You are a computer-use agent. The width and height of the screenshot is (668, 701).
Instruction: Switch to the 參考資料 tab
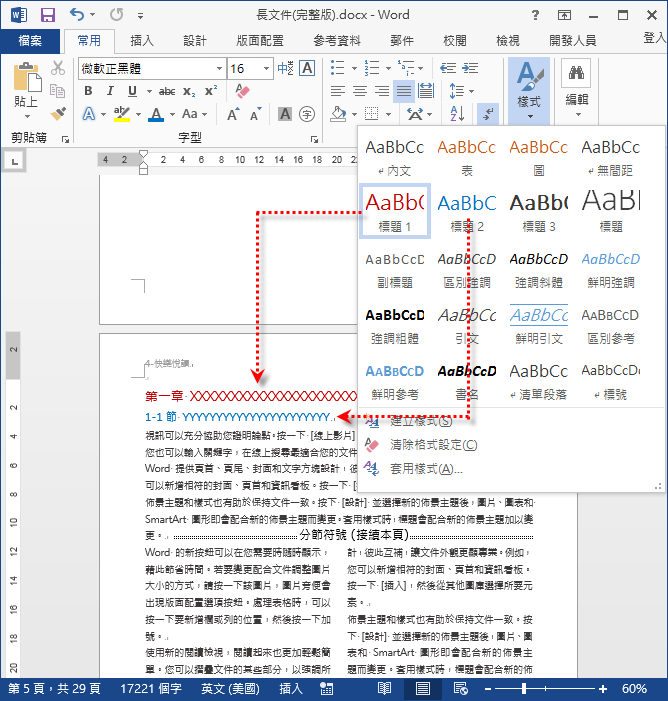[337, 41]
